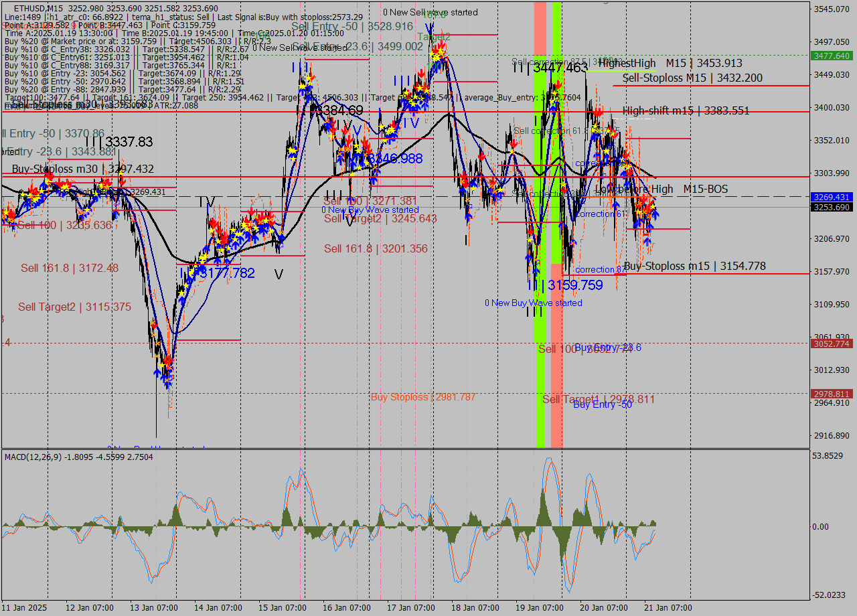Click the HighestHigh M15 3453.913 label

click(x=670, y=64)
